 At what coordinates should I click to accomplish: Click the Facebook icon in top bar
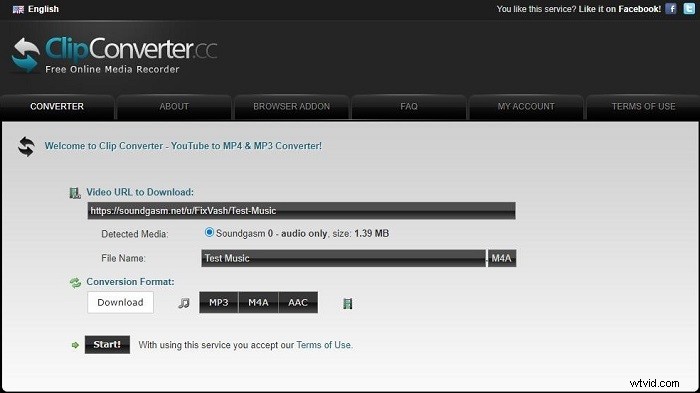click(671, 8)
